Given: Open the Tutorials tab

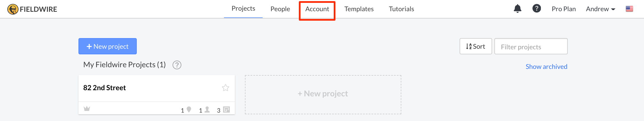Looking at the screenshot, I should 401,9.
